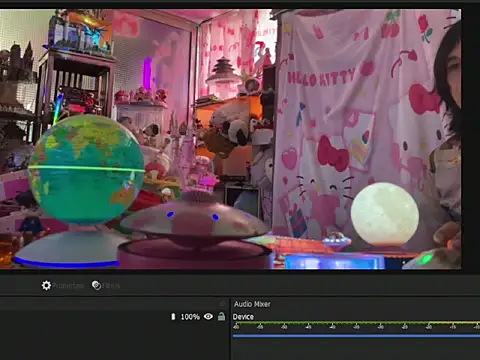The height and width of the screenshot is (360, 480).
Task: Click the small dock icon left of Audio Mixer
Action: (x=222, y=304)
